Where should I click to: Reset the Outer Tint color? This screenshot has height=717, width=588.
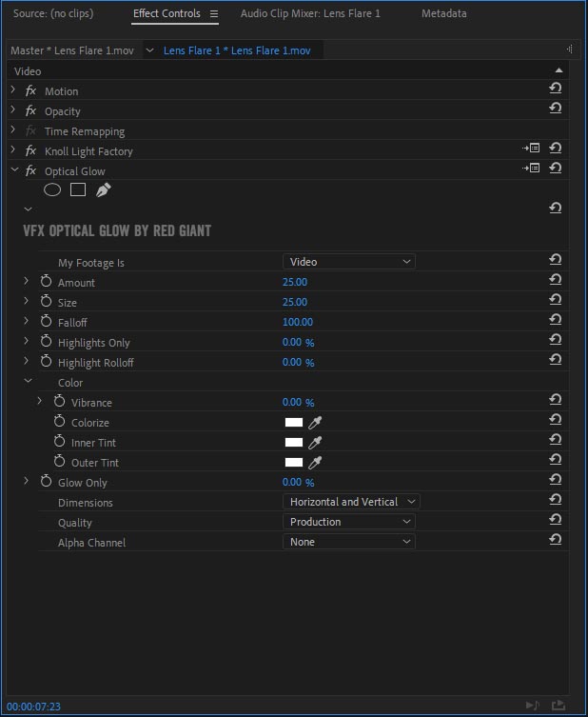click(555, 459)
